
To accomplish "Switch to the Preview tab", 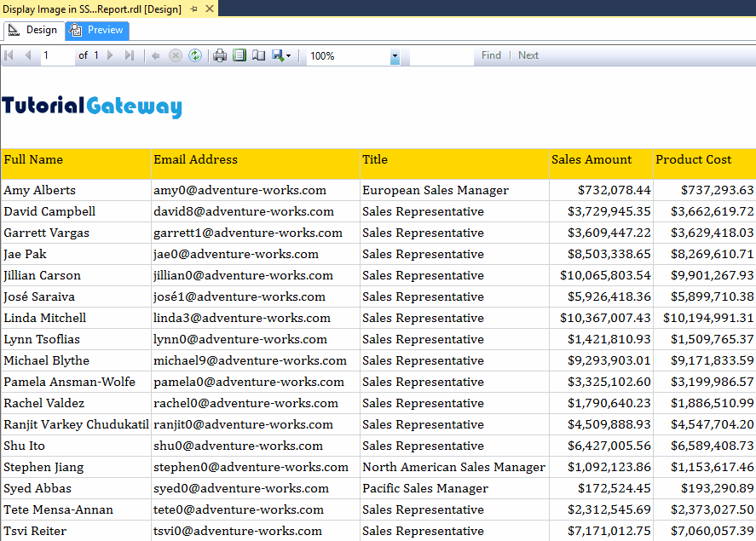I will point(96,30).
